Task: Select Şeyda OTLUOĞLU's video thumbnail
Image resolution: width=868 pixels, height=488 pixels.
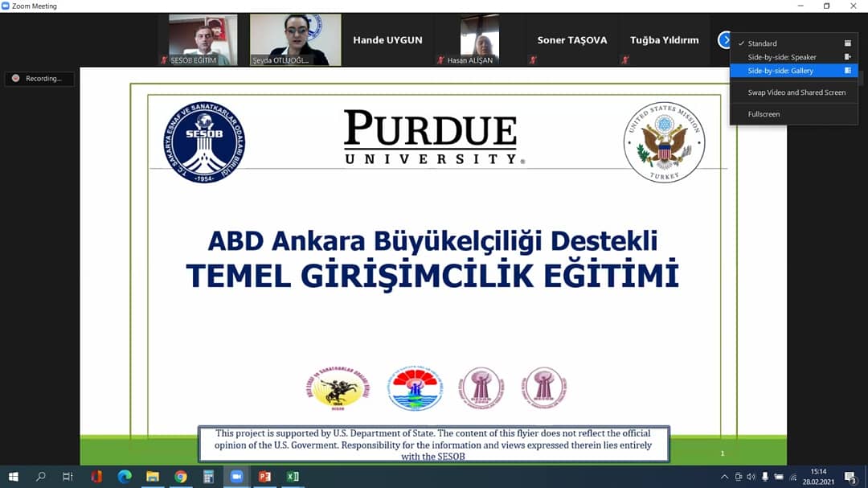Action: (295, 39)
